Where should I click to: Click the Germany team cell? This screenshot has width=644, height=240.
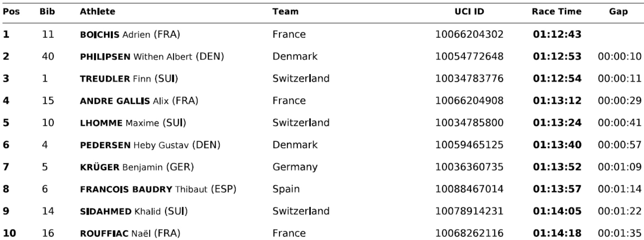(295, 167)
